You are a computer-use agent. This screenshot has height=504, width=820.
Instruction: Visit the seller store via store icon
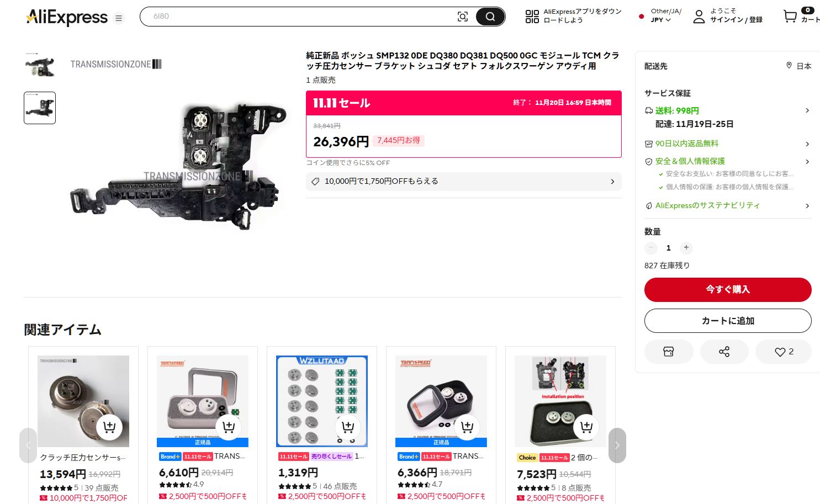668,352
